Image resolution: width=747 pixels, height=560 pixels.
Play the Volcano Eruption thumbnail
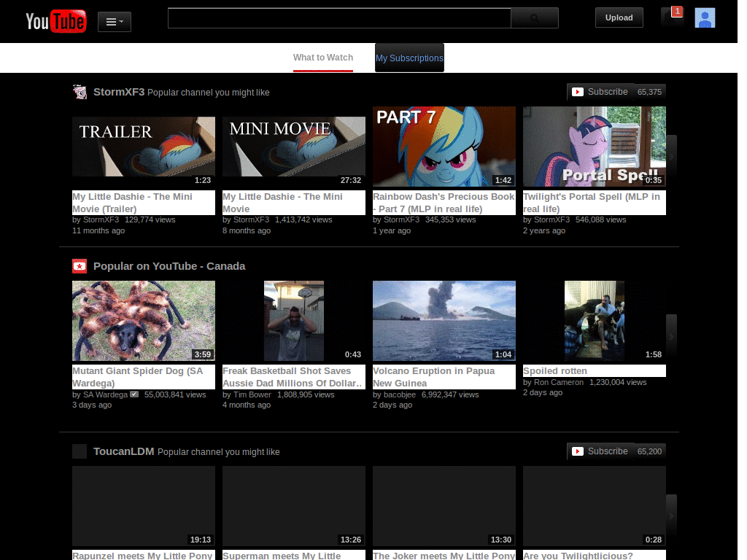[444, 321]
